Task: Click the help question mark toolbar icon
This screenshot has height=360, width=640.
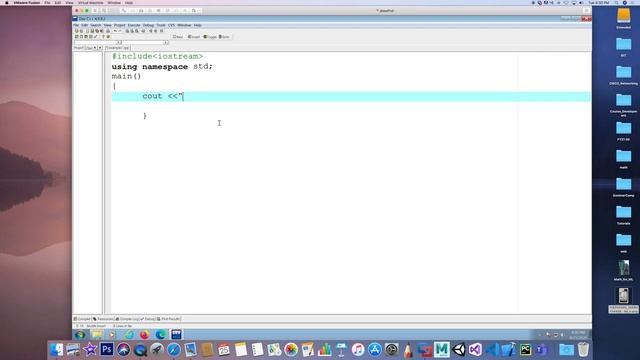Action: tap(103, 37)
